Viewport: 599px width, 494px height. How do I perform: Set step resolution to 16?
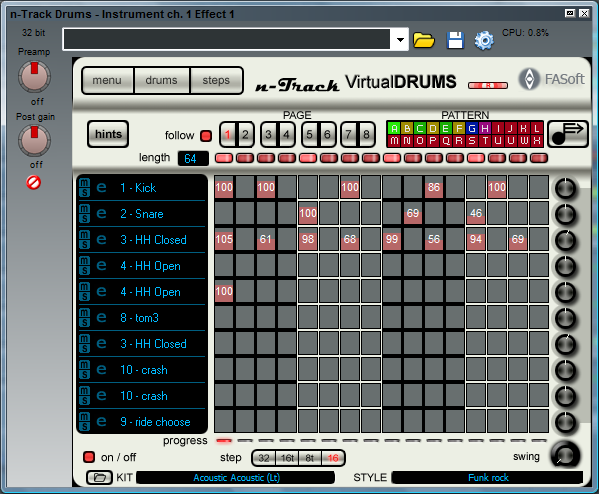pyautogui.click(x=333, y=458)
